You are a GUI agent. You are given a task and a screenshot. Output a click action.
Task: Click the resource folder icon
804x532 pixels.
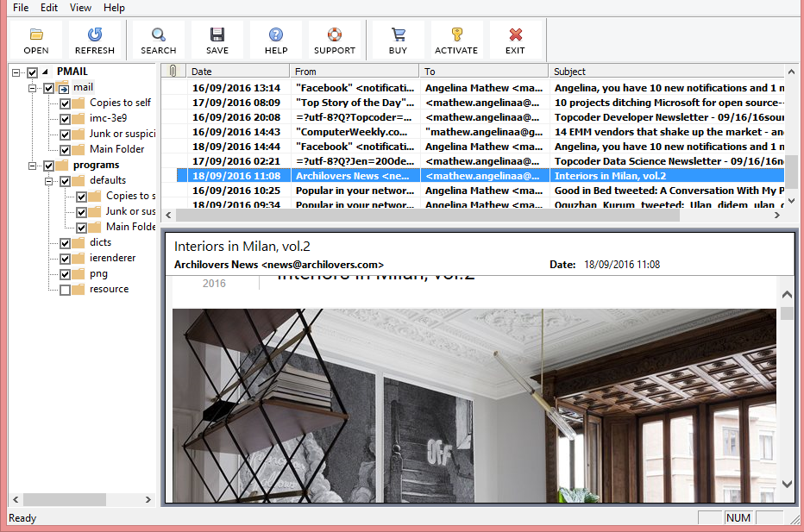coord(79,290)
